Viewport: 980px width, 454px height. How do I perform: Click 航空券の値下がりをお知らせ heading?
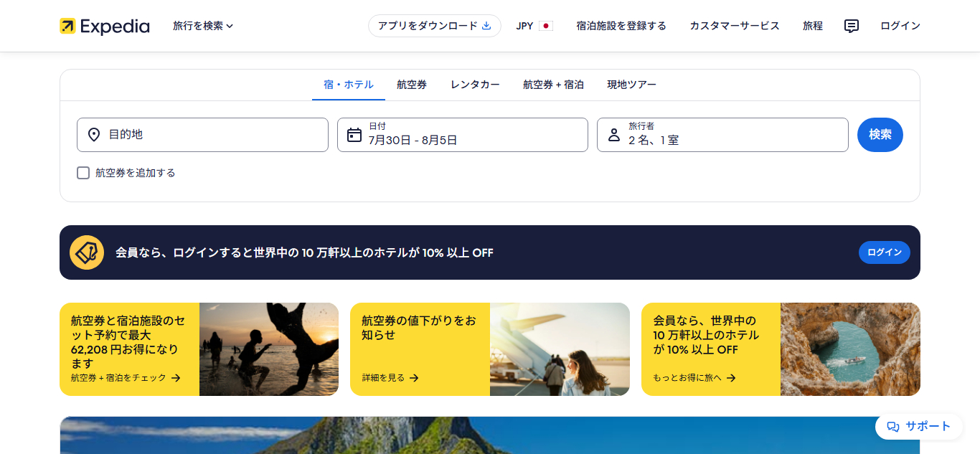coord(419,328)
